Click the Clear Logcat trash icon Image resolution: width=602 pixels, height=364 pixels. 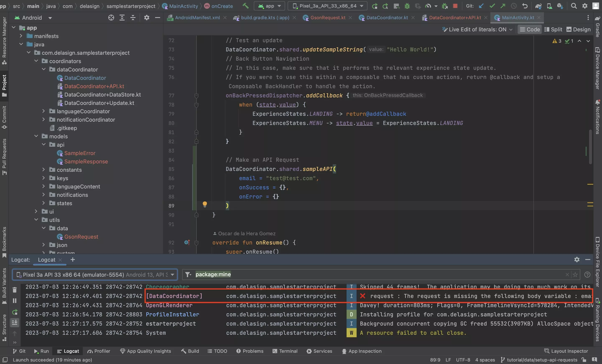tap(15, 290)
